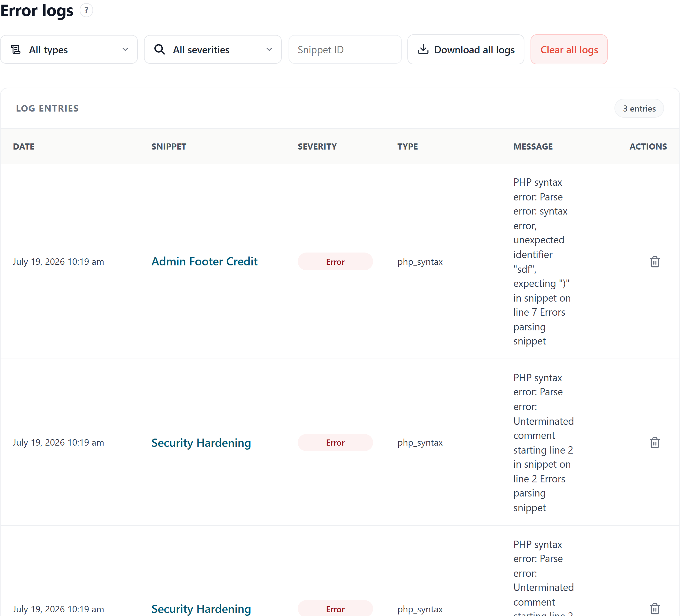Viewport: 680px width, 616px height.
Task: Click the download arrow icon
Action: coord(423,50)
